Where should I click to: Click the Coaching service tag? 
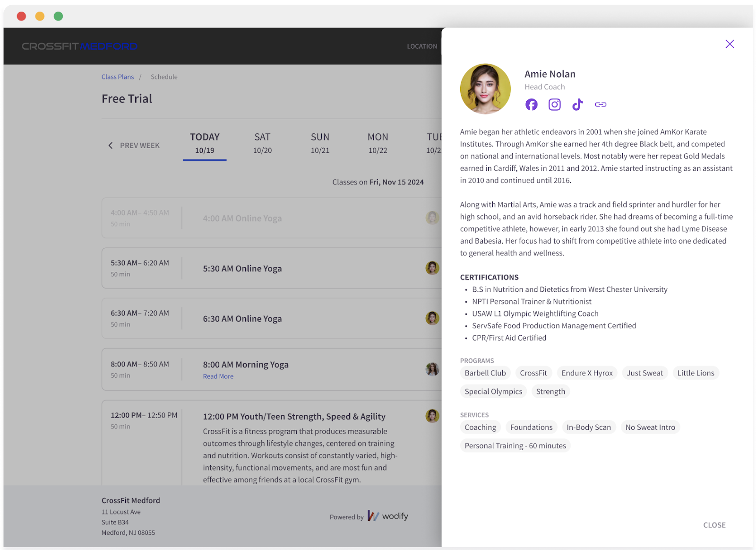[x=480, y=428]
